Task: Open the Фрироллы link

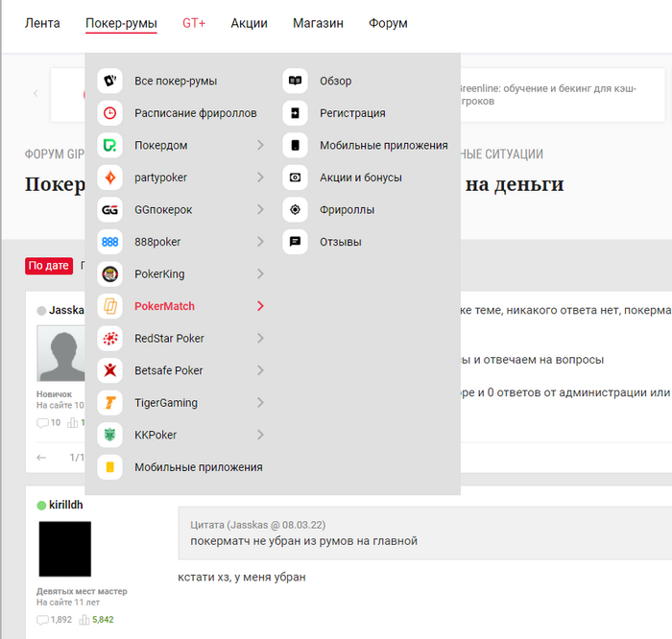Action: 348,210
